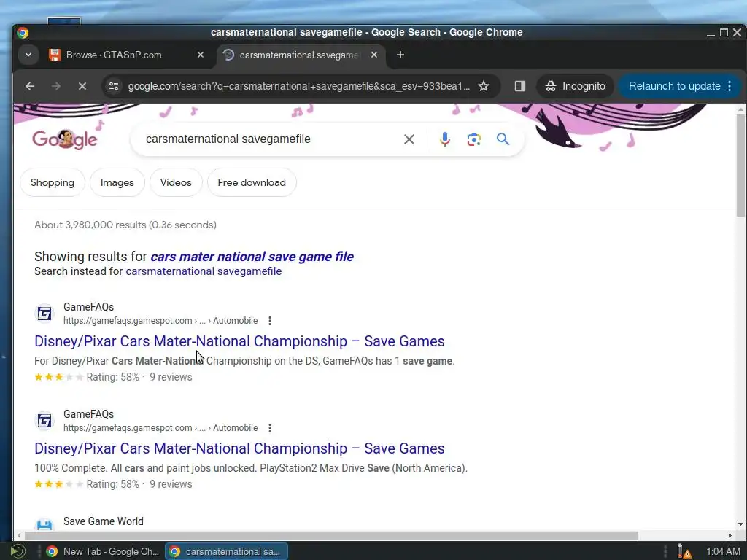The width and height of the screenshot is (747, 560).
Task: Open the taskbar start menu icon
Action: click(x=18, y=551)
